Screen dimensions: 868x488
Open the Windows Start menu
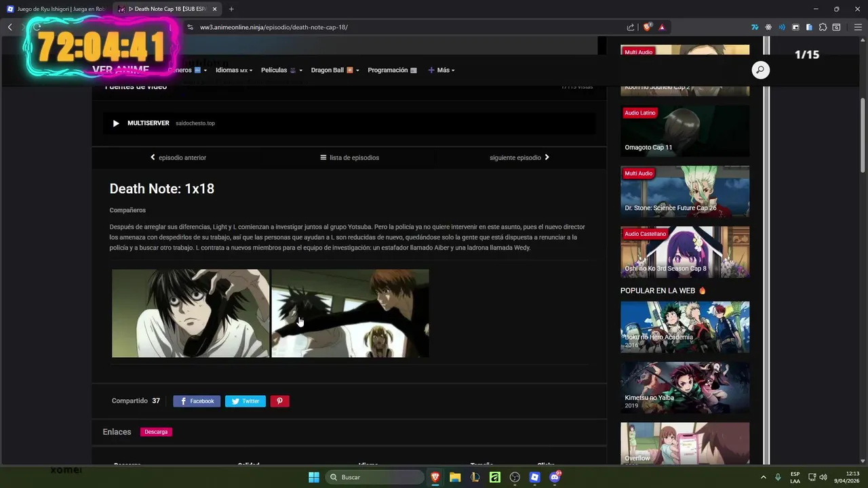[x=314, y=477]
